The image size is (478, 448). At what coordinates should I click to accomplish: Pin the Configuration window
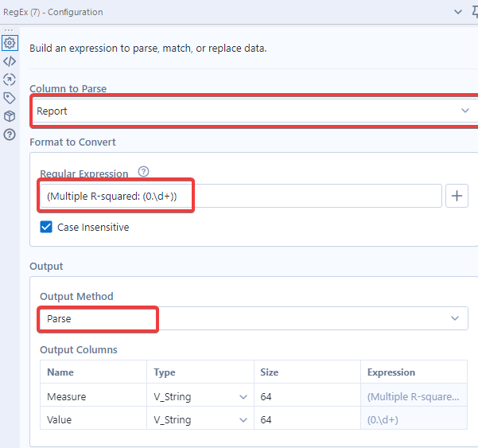click(474, 12)
